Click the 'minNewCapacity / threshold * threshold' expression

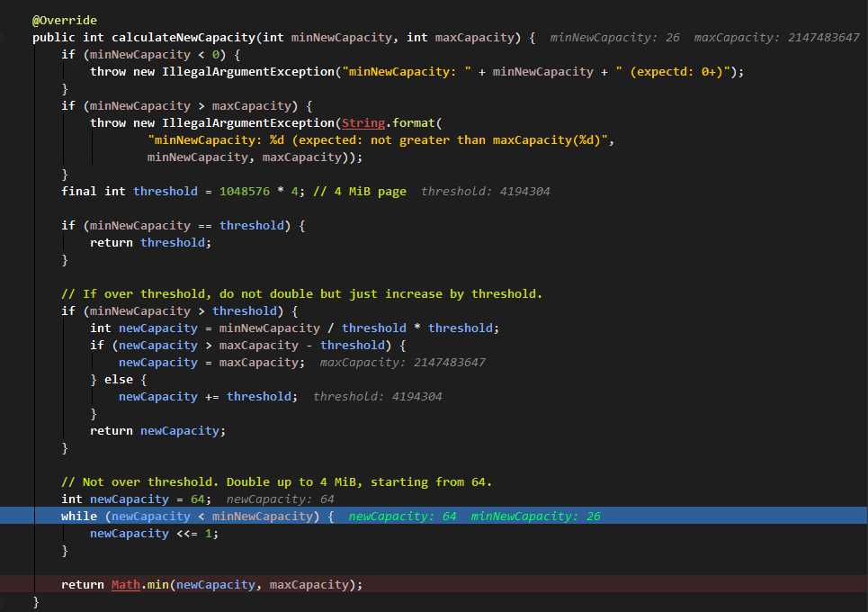pyautogui.click(x=356, y=328)
